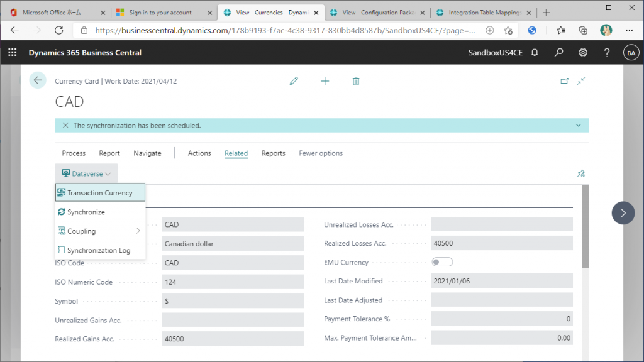Click the zoom plus icon in address bar

489,30
